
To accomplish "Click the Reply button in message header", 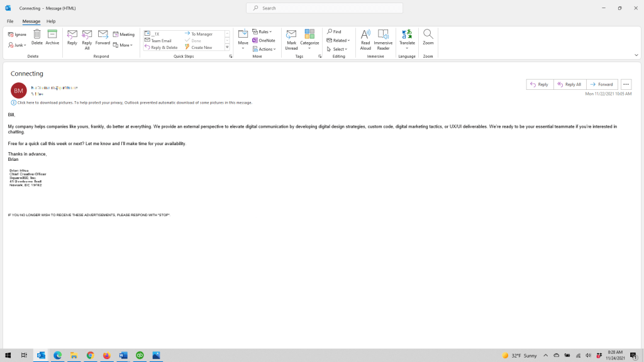I will (x=540, y=84).
